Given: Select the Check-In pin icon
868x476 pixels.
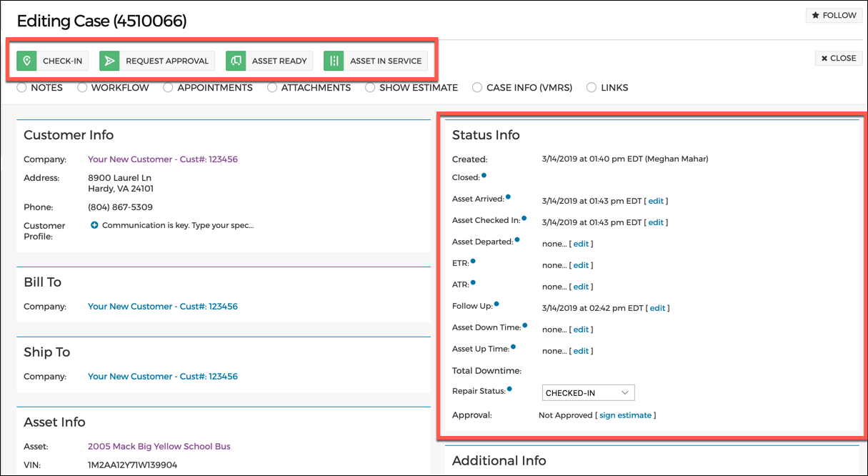Looking at the screenshot, I should (27, 61).
